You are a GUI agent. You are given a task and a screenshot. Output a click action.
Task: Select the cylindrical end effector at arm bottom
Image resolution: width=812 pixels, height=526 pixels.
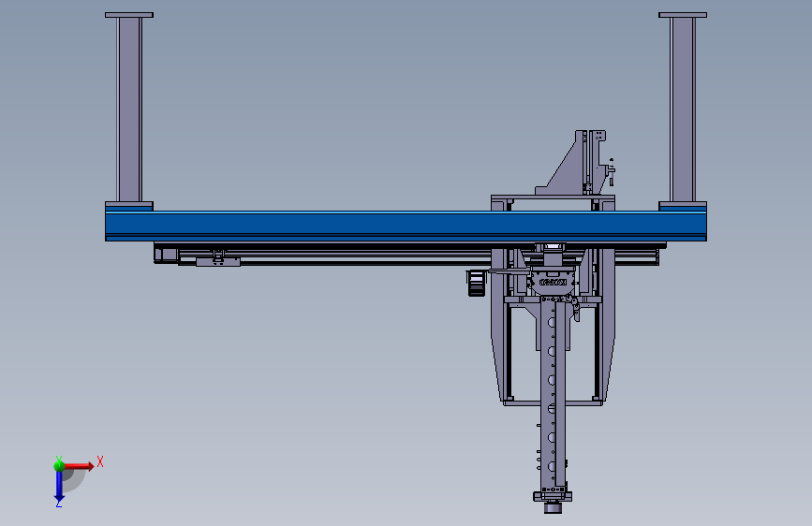click(553, 507)
